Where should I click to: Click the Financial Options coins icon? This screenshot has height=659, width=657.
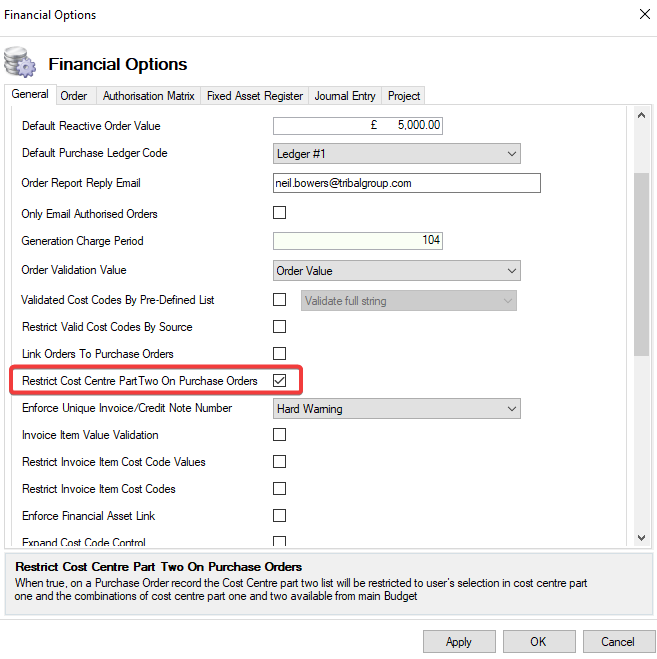tap(21, 63)
